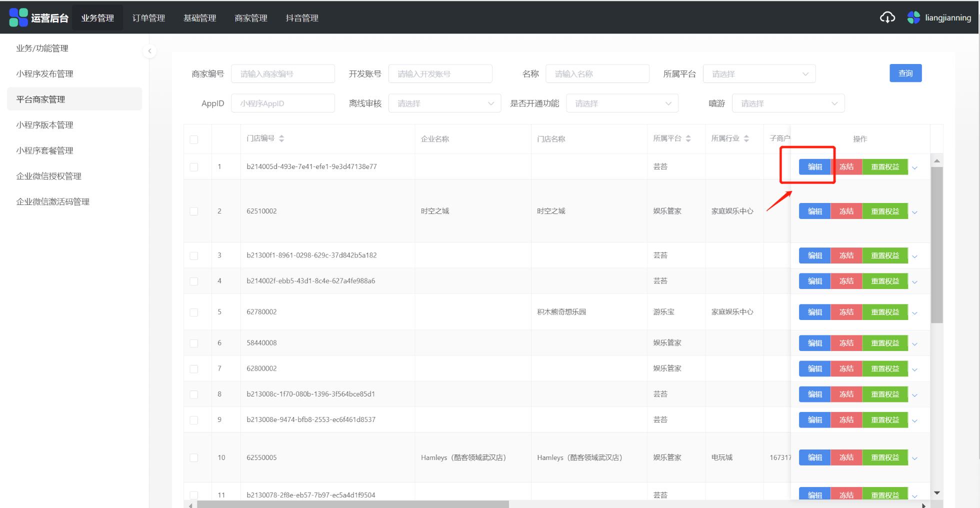Select 平台商家管理 in sidebar
Viewport: 980px width, 508px height.
[74, 99]
